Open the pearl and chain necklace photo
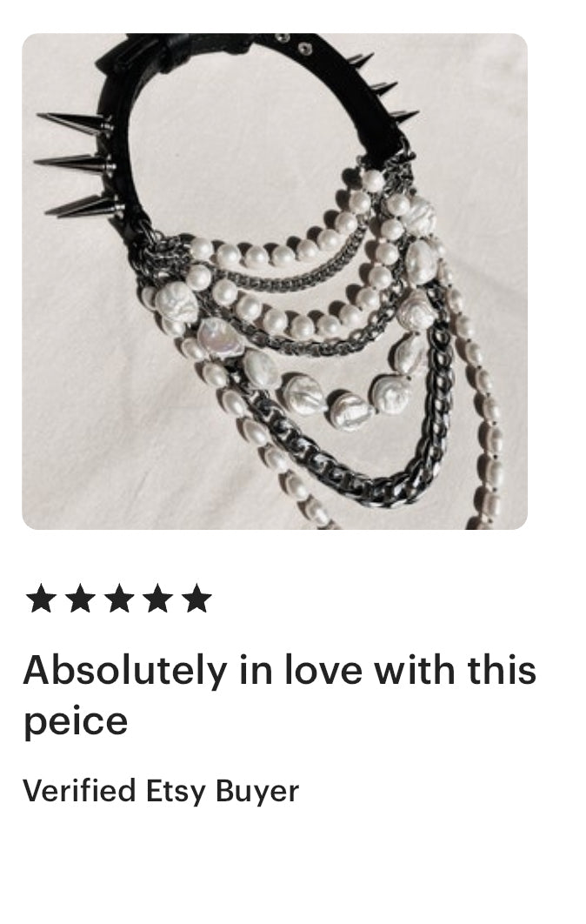 pyautogui.click(x=275, y=281)
